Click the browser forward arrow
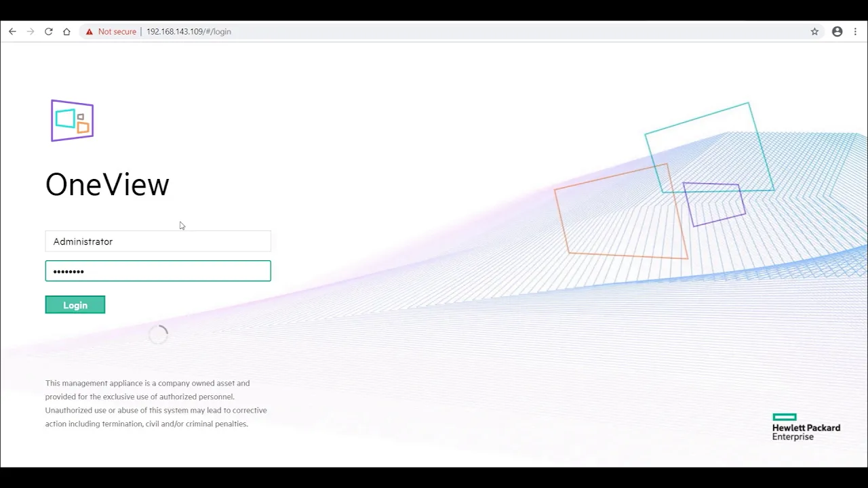This screenshot has height=488, width=868. pyautogui.click(x=31, y=31)
